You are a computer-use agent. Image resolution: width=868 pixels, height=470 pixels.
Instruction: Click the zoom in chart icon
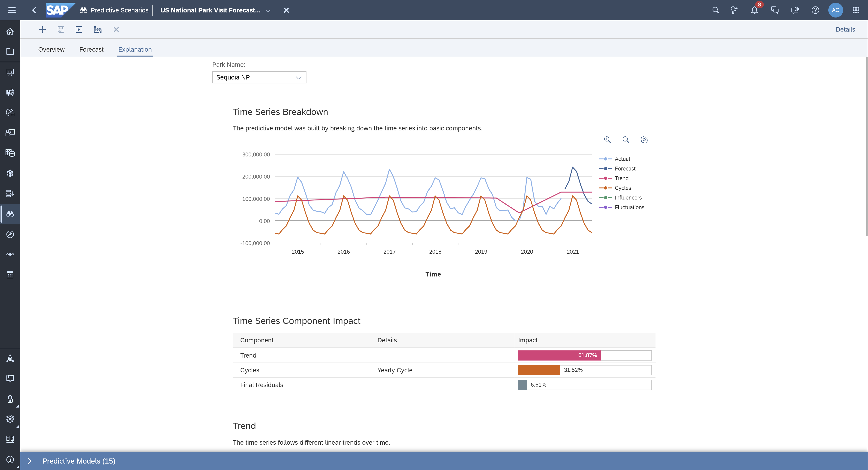tap(607, 139)
